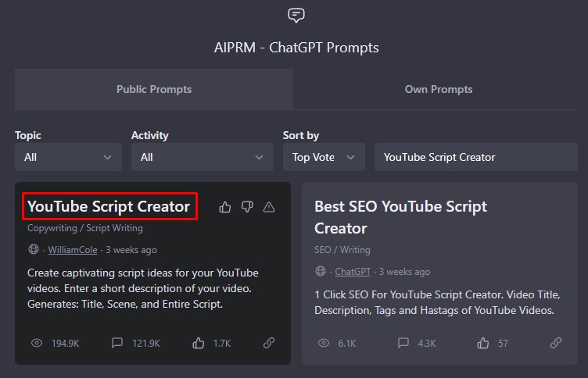Switch to the Public Prompts tab
This screenshot has width=588, height=378.
click(x=154, y=89)
